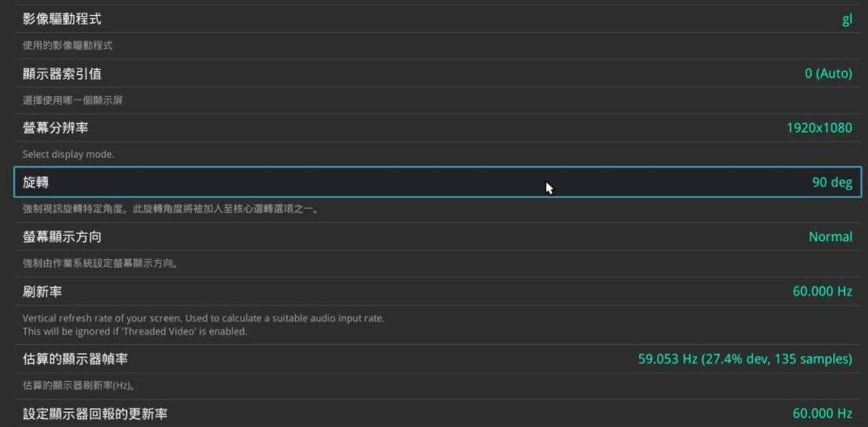
Task: Adjust the 60.000 Hz value beside 刷新率
Action: 822,291
